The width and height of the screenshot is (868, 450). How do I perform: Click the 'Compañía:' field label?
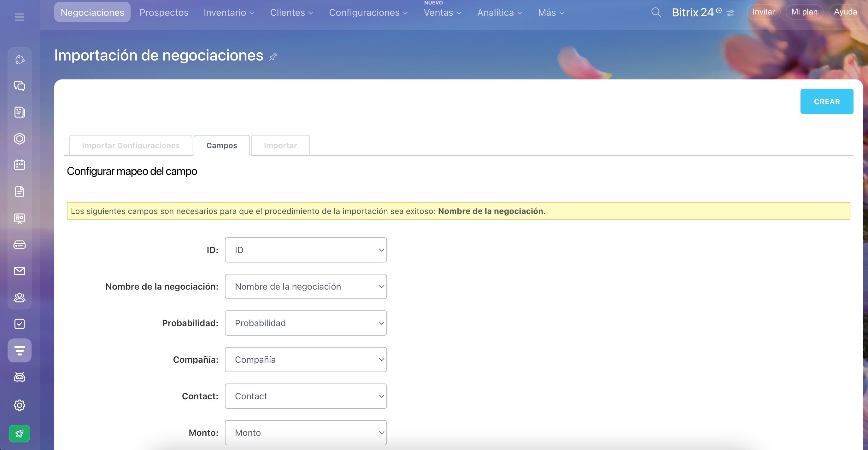coord(196,360)
